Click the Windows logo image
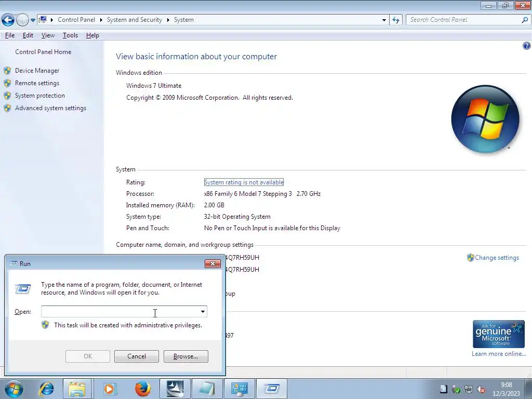 [x=485, y=119]
